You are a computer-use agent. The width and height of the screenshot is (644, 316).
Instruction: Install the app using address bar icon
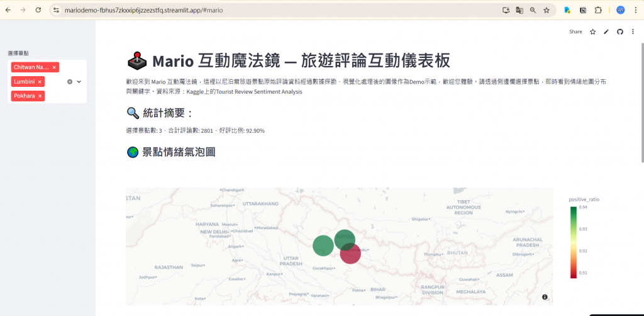506,10
